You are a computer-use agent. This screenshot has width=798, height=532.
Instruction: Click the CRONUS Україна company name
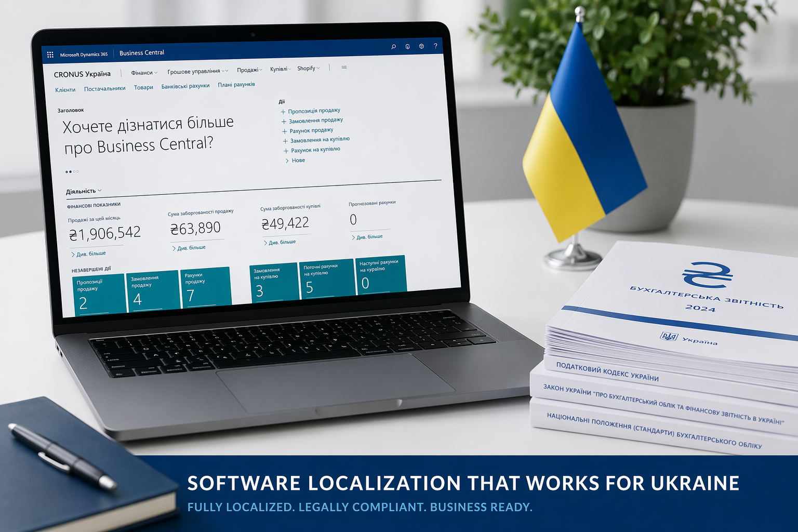tap(82, 74)
